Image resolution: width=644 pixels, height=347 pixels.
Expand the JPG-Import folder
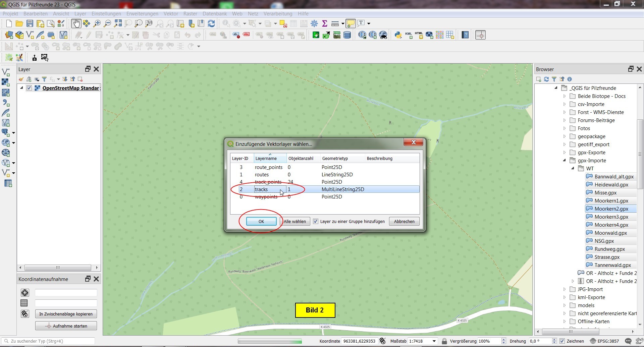[x=565, y=289]
